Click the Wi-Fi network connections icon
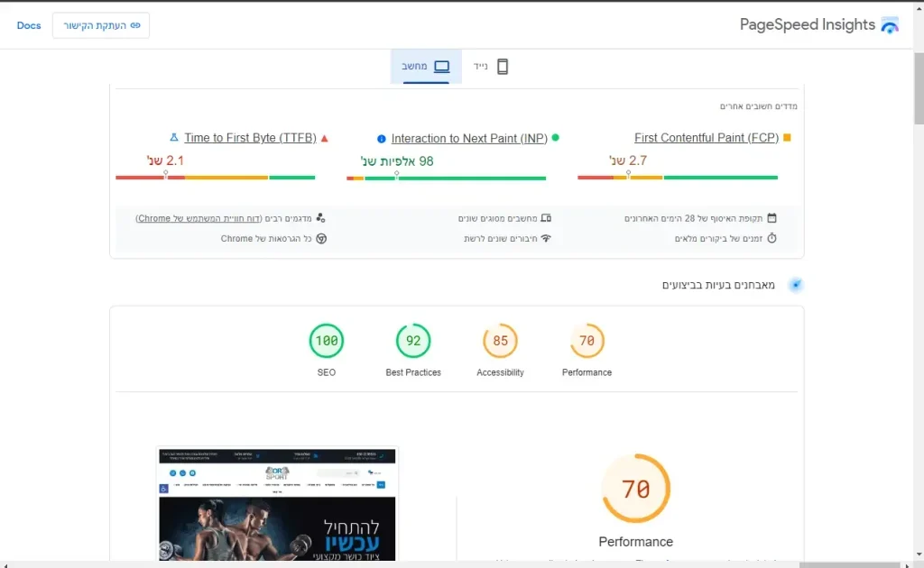Screen dimensions: 924x568 coord(546,238)
